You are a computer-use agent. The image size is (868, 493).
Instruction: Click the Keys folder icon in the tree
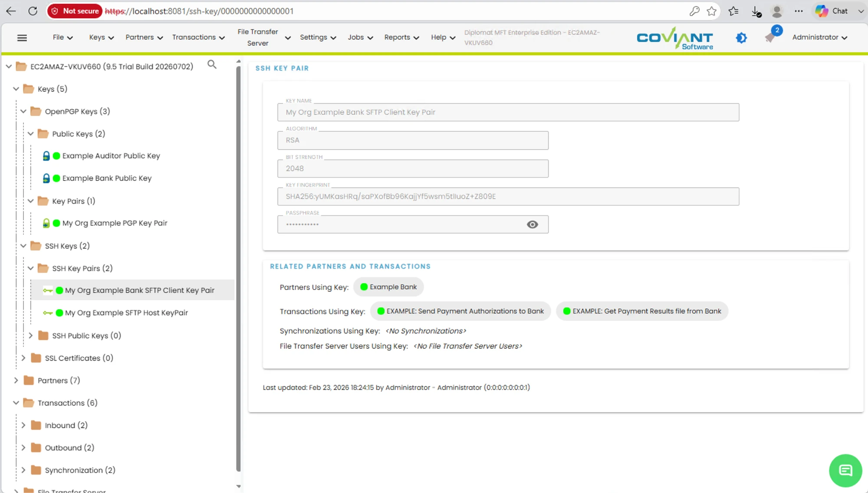[29, 89]
